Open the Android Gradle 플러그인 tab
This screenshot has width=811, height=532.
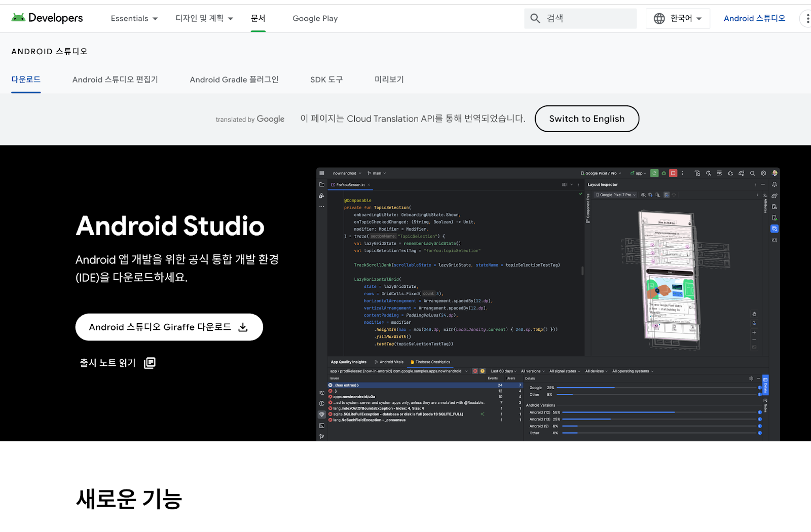point(234,80)
